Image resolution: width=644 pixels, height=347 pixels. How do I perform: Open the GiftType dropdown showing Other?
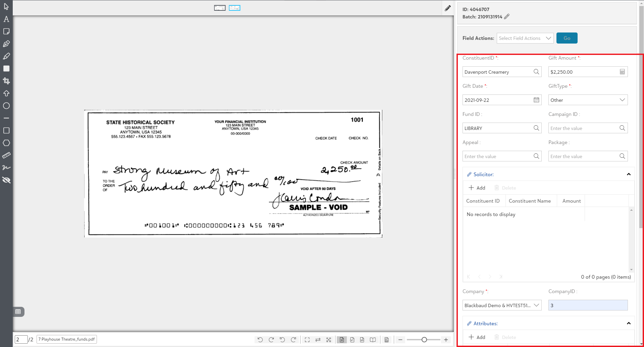point(588,100)
